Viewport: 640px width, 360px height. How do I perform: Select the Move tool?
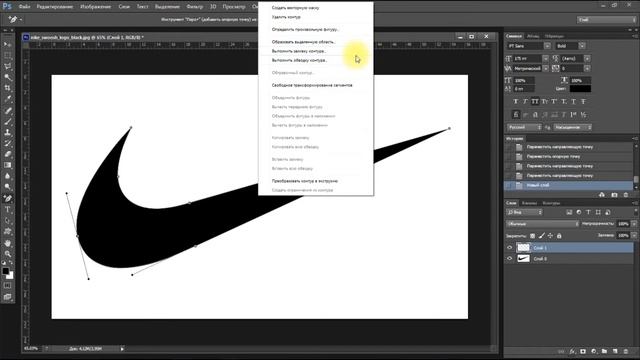[x=8, y=44]
